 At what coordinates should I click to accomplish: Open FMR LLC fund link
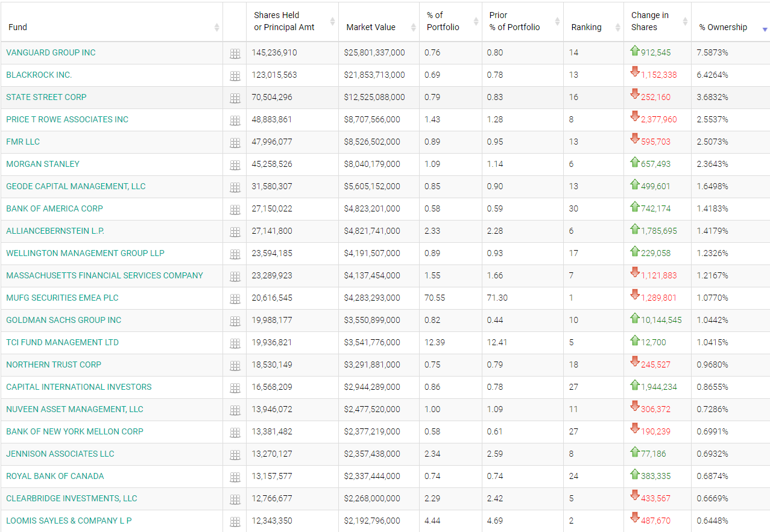[x=23, y=142]
